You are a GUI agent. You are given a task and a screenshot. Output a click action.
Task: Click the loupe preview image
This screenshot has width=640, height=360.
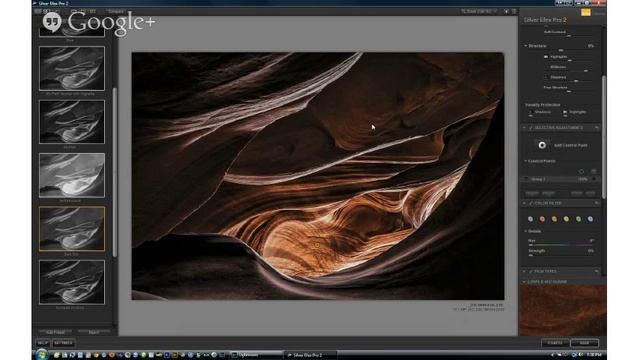click(563, 310)
